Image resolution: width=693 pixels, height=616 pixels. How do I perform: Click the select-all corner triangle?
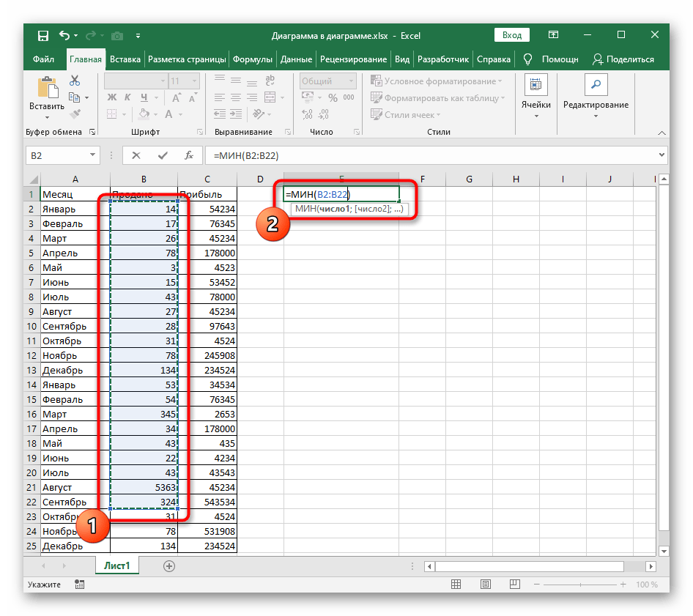pyautogui.click(x=34, y=179)
